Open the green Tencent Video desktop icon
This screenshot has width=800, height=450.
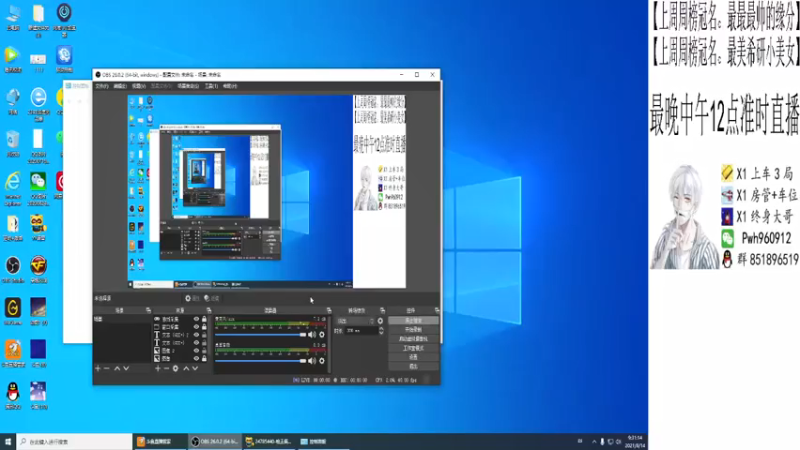[x=13, y=59]
